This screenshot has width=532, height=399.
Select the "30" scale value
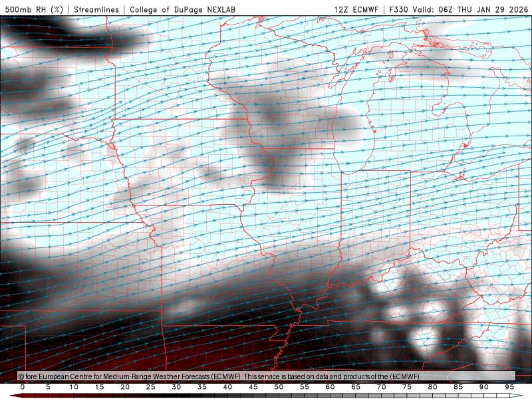(176, 387)
